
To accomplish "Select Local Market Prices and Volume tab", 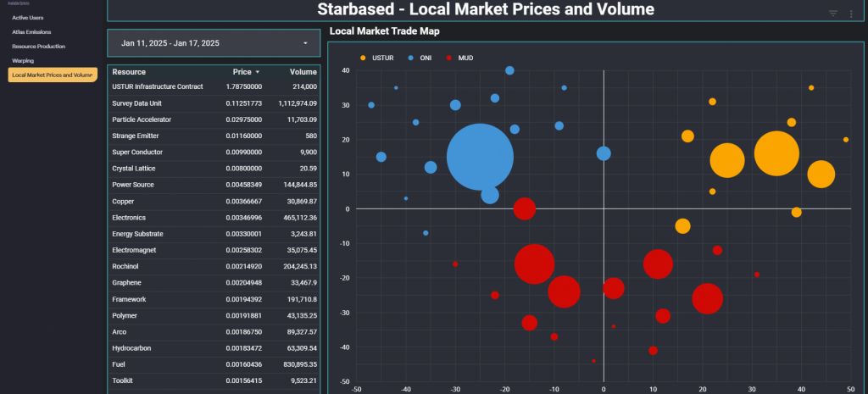I will (x=53, y=75).
